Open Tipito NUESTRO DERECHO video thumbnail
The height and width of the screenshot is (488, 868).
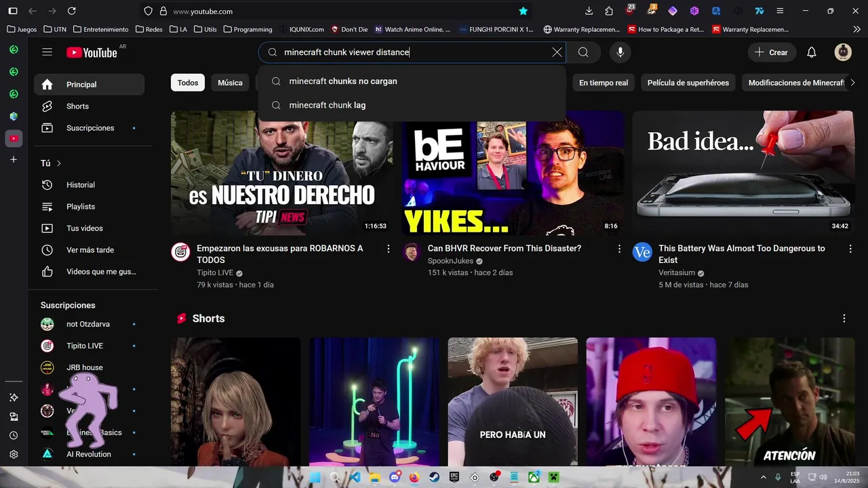coord(282,173)
